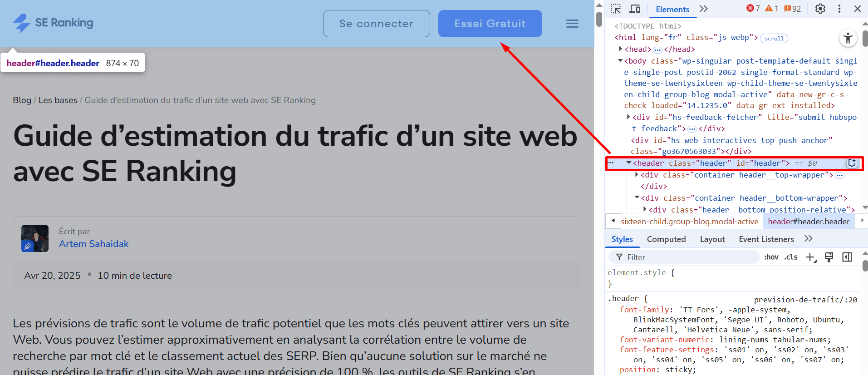Select header#header.header breadcrumb in DevTools
This screenshot has height=375, width=868.
[x=809, y=222]
